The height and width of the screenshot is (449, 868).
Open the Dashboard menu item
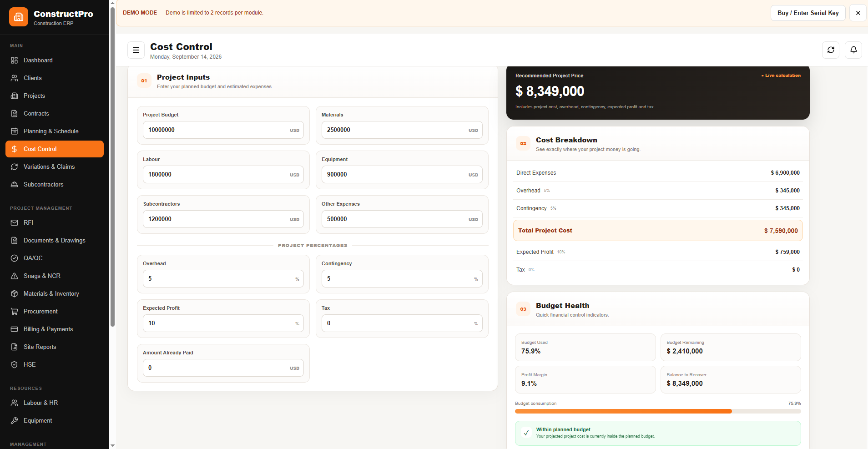pyautogui.click(x=55, y=61)
